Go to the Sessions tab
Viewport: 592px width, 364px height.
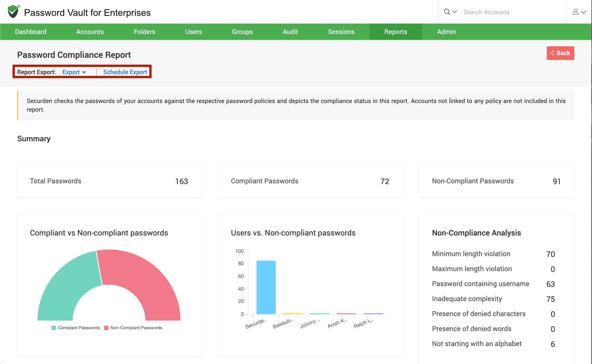341,32
